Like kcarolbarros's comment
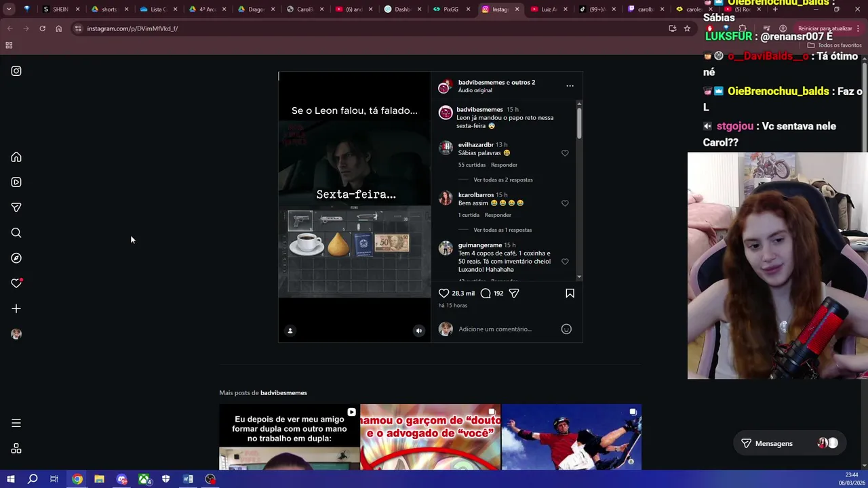 coord(565,203)
